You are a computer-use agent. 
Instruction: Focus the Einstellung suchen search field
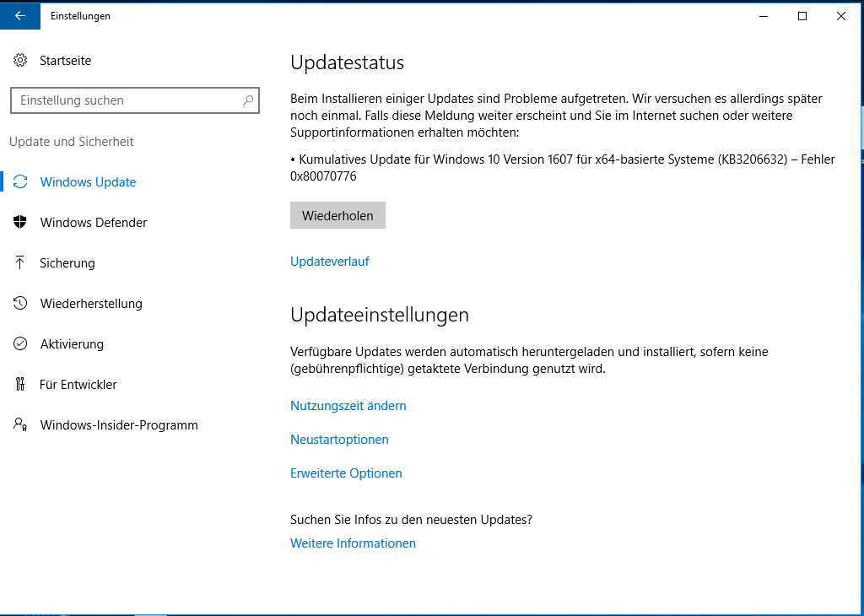coord(135,100)
